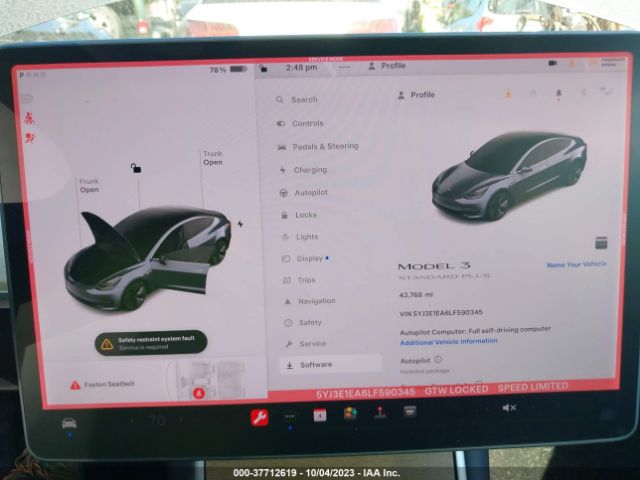The width and height of the screenshot is (640, 480).
Task: Tap the 43,768 mi odometer reading
Action: [416, 295]
